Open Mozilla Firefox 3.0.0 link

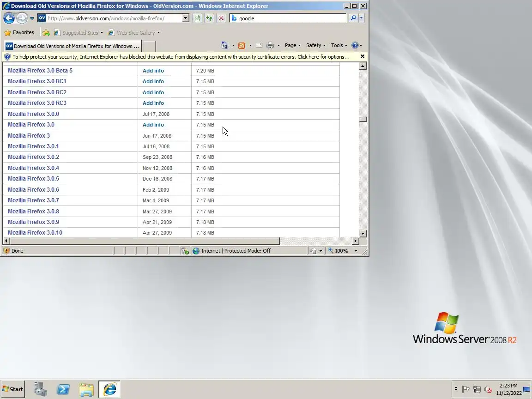33,114
